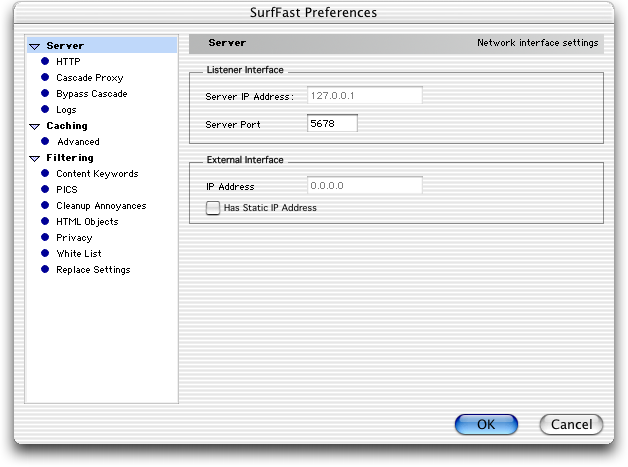Click the blue dot beside White List
The width and height of the screenshot is (628, 467).
[45, 253]
